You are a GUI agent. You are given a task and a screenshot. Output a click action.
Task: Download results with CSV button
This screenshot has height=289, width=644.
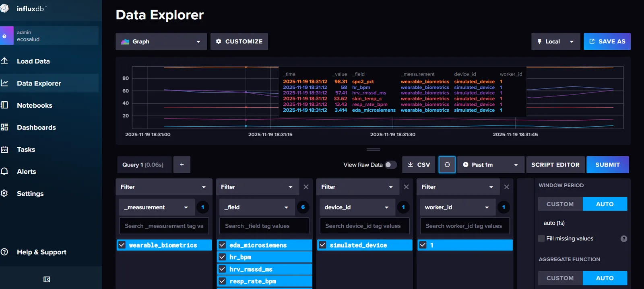click(x=419, y=165)
